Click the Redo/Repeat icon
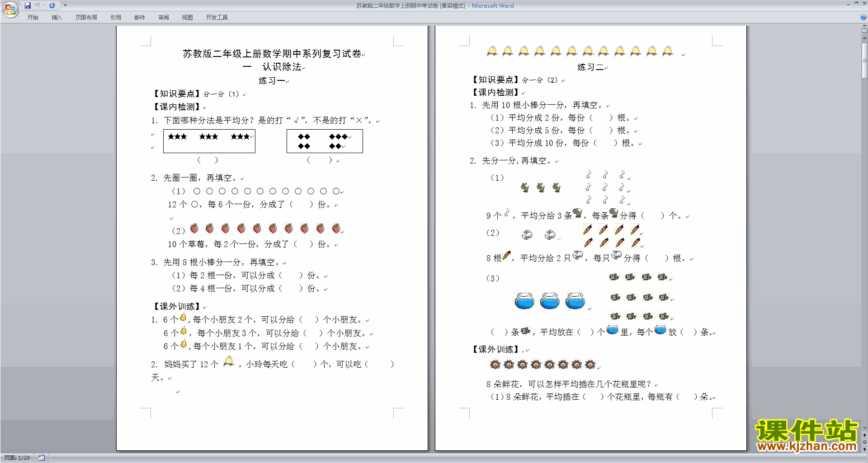This screenshot has height=463, width=868. click(x=52, y=5)
